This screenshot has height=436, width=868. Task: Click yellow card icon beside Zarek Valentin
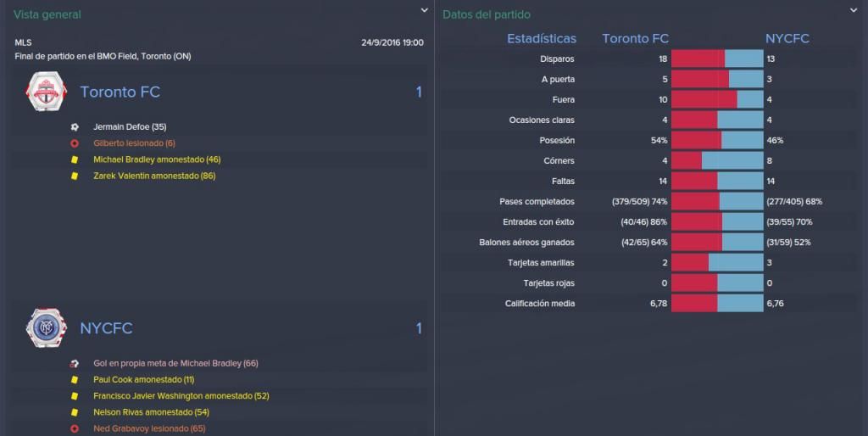point(75,176)
